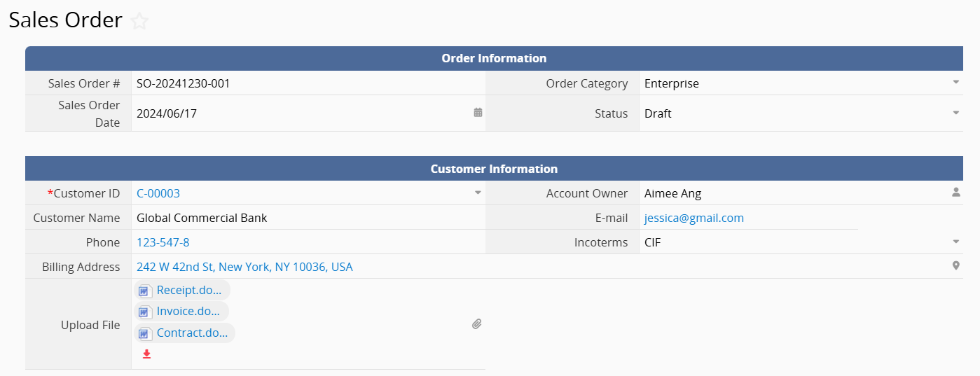This screenshot has width=980, height=376.
Task: Click the phone number 123-547-8
Action: point(163,242)
